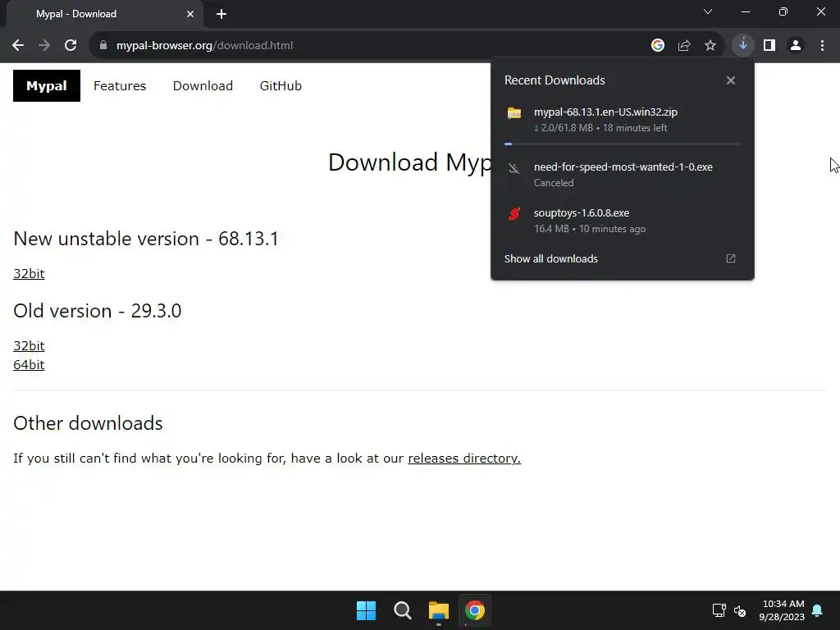Click the 'New unstable version - 68.13.1' heading
Screen dimensions: 840x630
146,239
